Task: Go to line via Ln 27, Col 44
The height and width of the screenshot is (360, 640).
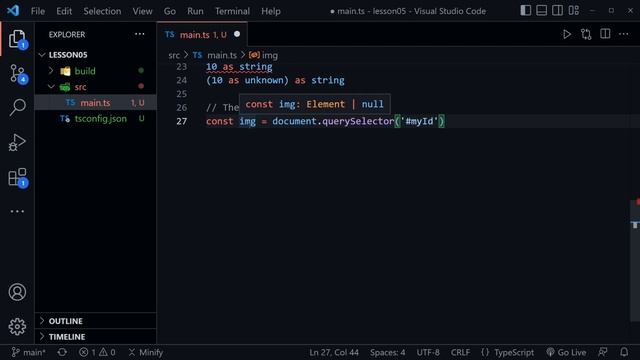Action: click(x=334, y=352)
